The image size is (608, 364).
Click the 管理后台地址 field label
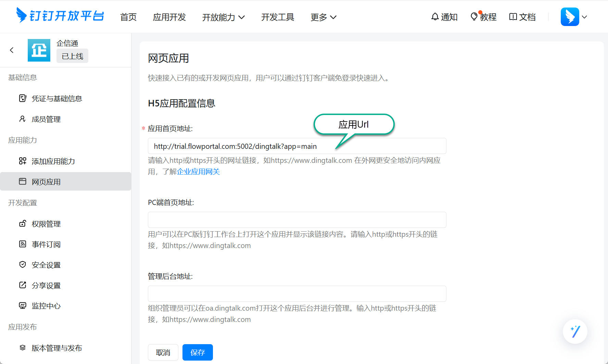coord(170,276)
